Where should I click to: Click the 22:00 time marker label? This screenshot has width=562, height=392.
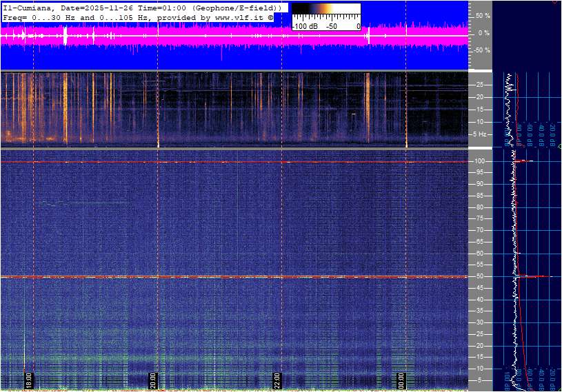[x=277, y=380]
